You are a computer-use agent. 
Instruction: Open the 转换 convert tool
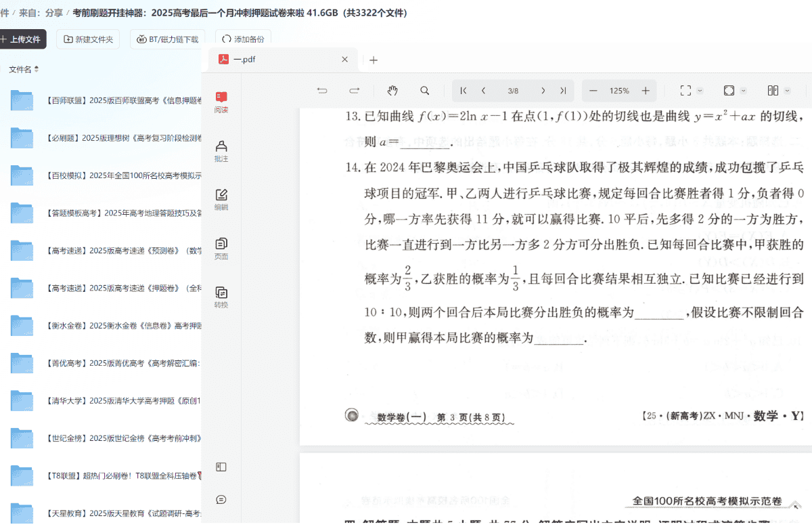(x=221, y=297)
